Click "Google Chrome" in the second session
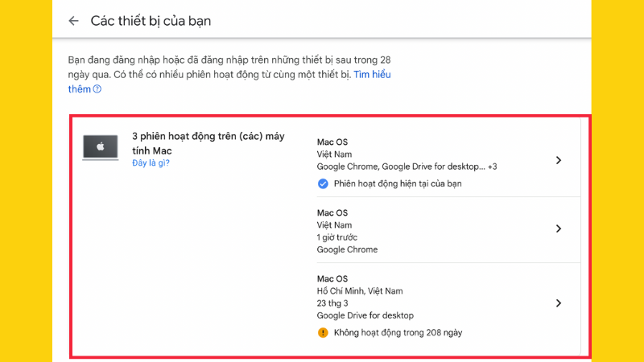This screenshot has width=644, height=362. click(347, 249)
